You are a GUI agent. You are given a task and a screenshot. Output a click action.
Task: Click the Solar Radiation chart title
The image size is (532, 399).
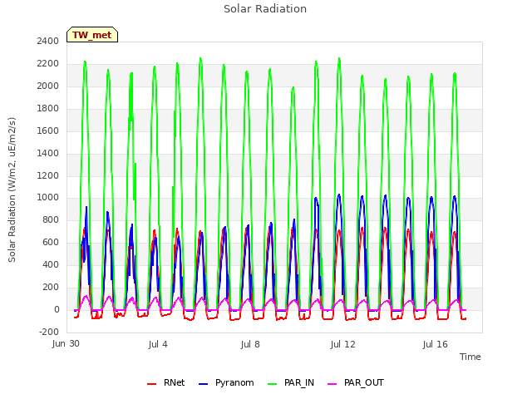(x=265, y=9)
